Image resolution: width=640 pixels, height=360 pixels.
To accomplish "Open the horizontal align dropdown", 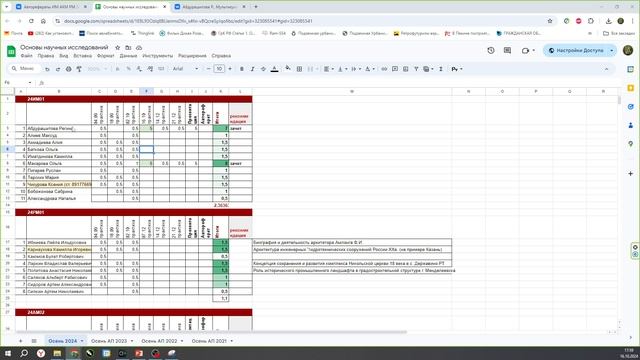I will (x=329, y=69).
